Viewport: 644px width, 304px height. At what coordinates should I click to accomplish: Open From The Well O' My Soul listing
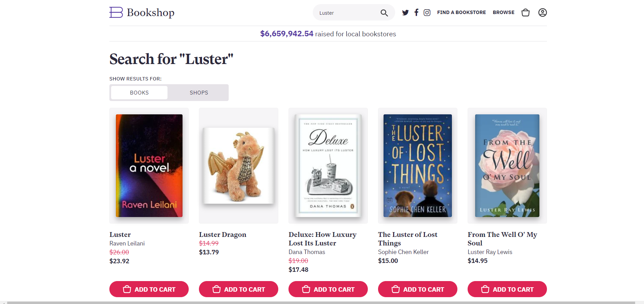click(502, 239)
